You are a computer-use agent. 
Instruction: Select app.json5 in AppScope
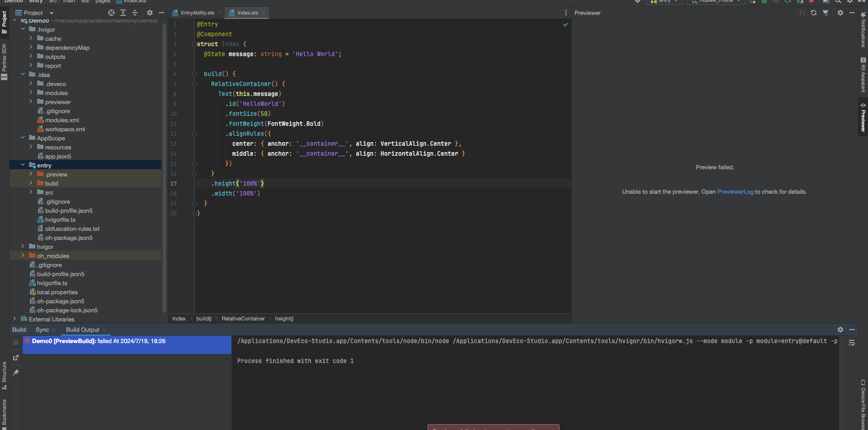pos(58,157)
